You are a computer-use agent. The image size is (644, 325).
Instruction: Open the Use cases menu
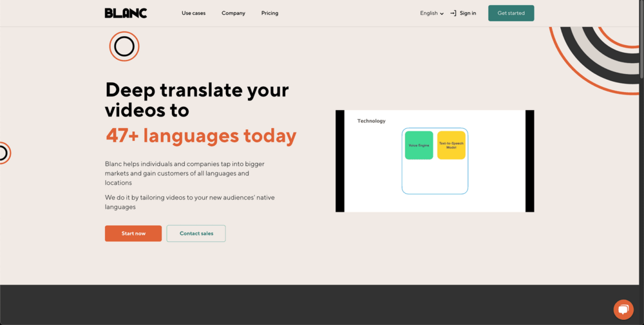click(x=193, y=13)
